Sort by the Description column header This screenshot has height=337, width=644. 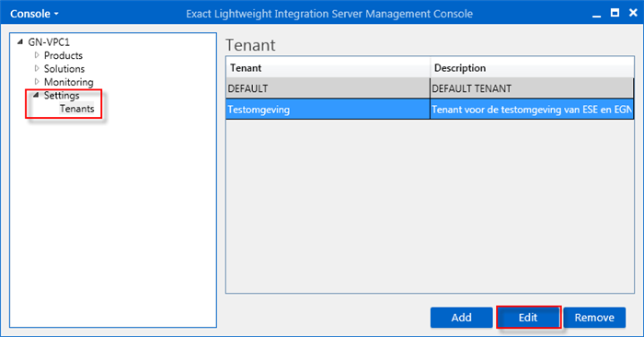[x=532, y=68]
